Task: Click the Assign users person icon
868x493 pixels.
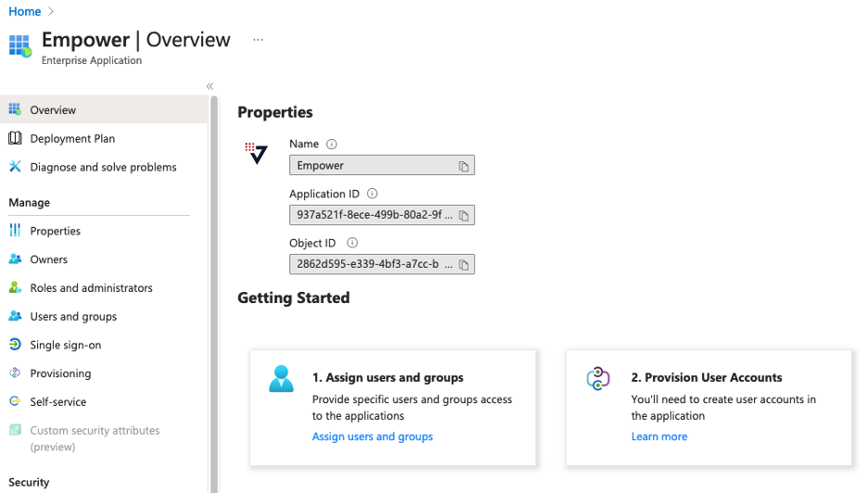Action: point(281,378)
